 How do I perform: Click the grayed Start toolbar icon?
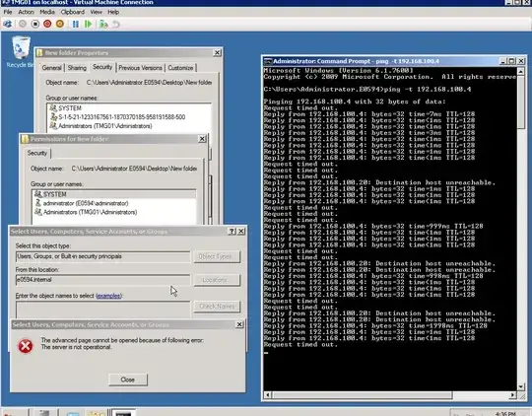pyautogui.click(x=23, y=24)
